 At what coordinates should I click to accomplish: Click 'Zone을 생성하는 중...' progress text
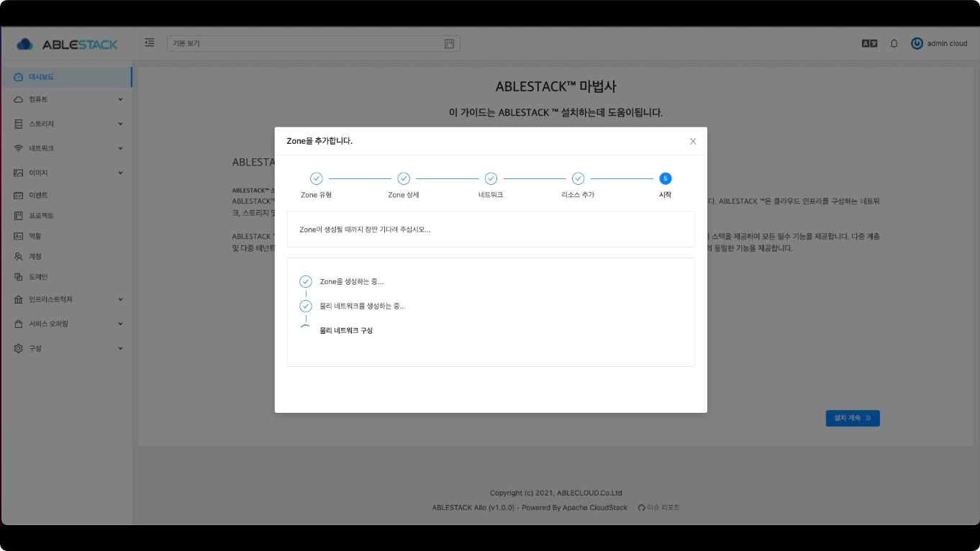pyautogui.click(x=352, y=282)
